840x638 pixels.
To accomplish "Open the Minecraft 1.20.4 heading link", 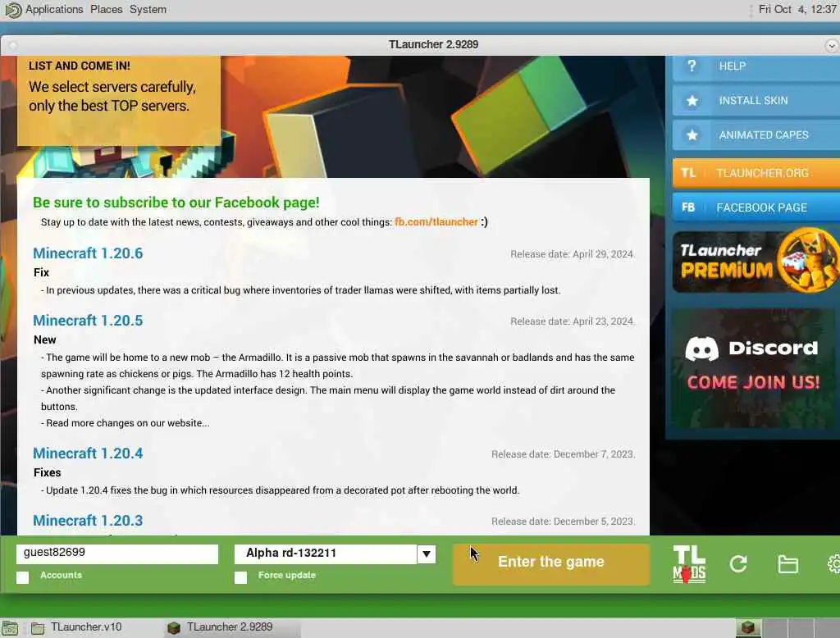I will tap(88, 453).
